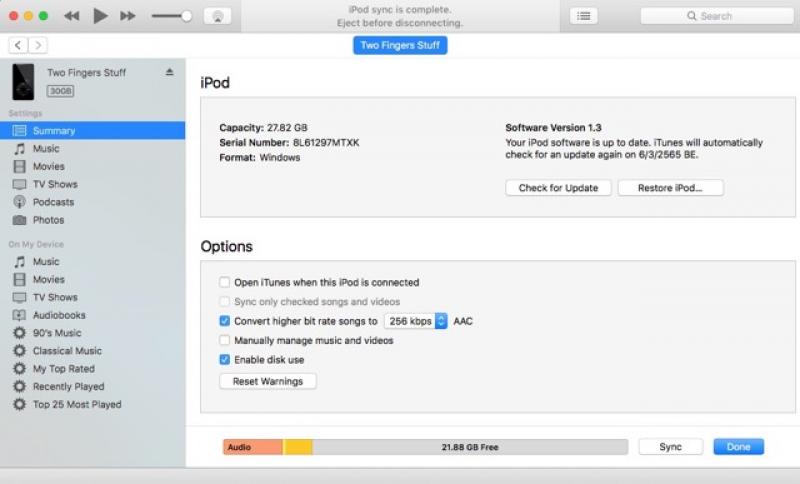This screenshot has width=800, height=484.
Task: Click the 21.88 GB Free segment
Action: [470, 447]
